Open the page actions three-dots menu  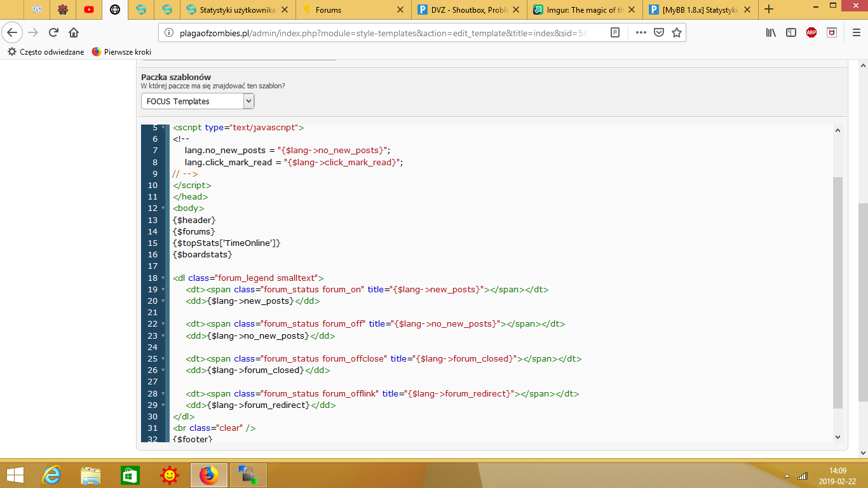coord(641,32)
